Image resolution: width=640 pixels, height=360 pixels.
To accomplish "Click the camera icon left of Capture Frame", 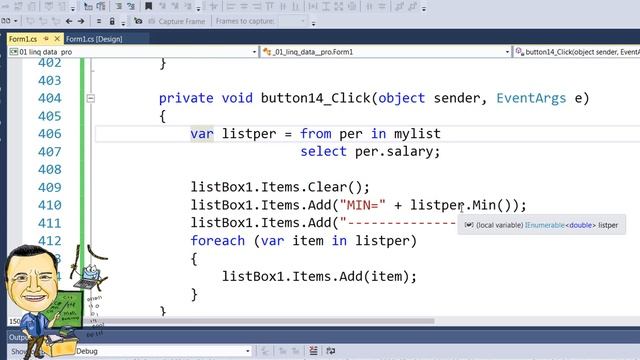I will tap(138, 21).
